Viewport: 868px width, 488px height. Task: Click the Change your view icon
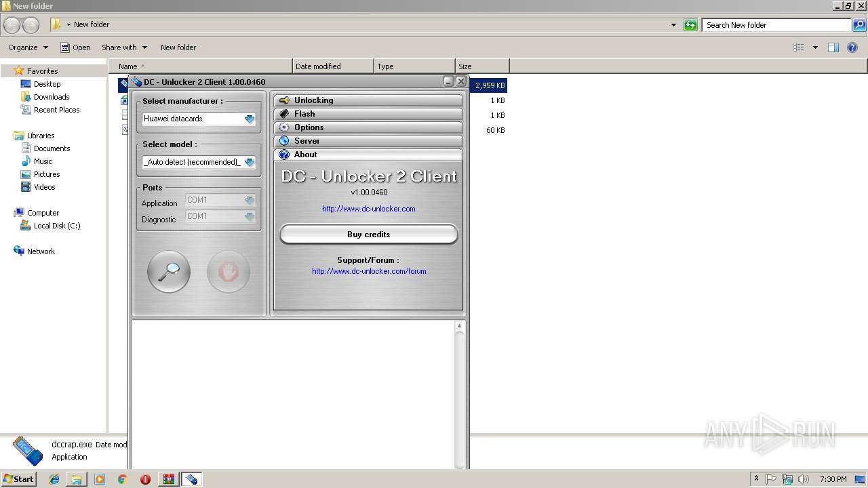click(799, 47)
